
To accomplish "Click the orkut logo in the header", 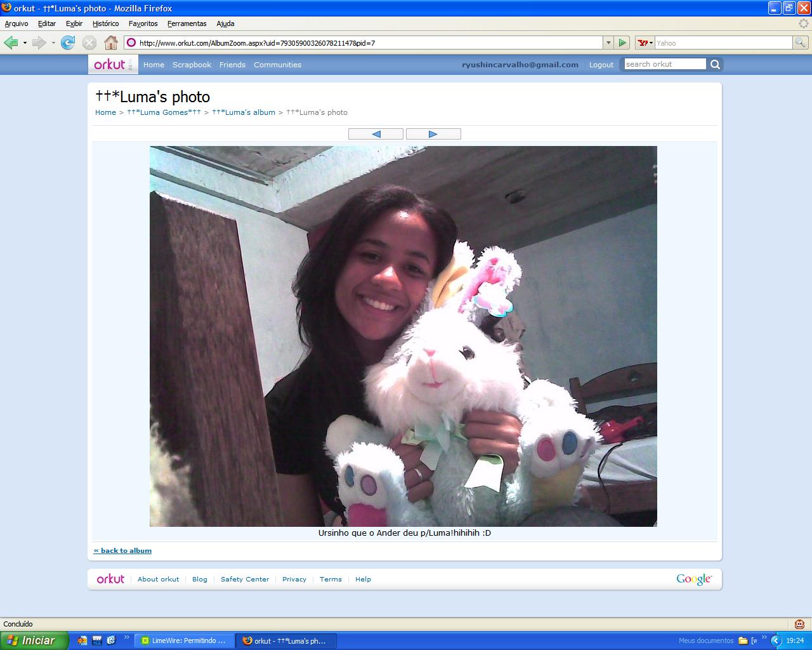I will click(113, 64).
